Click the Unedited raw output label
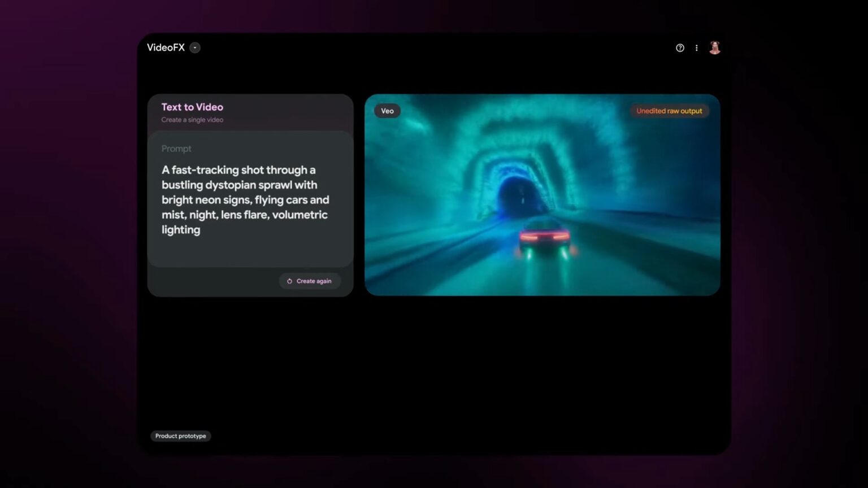 point(669,111)
